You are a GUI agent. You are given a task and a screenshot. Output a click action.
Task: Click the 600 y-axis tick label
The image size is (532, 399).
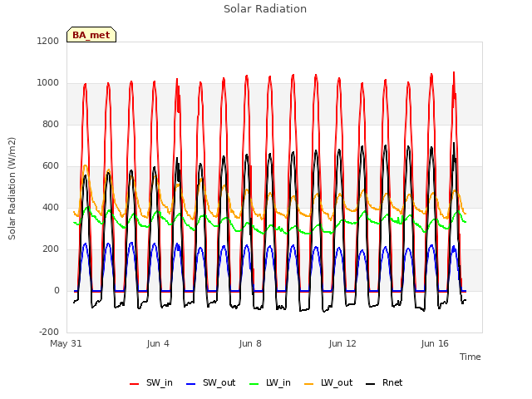point(51,166)
